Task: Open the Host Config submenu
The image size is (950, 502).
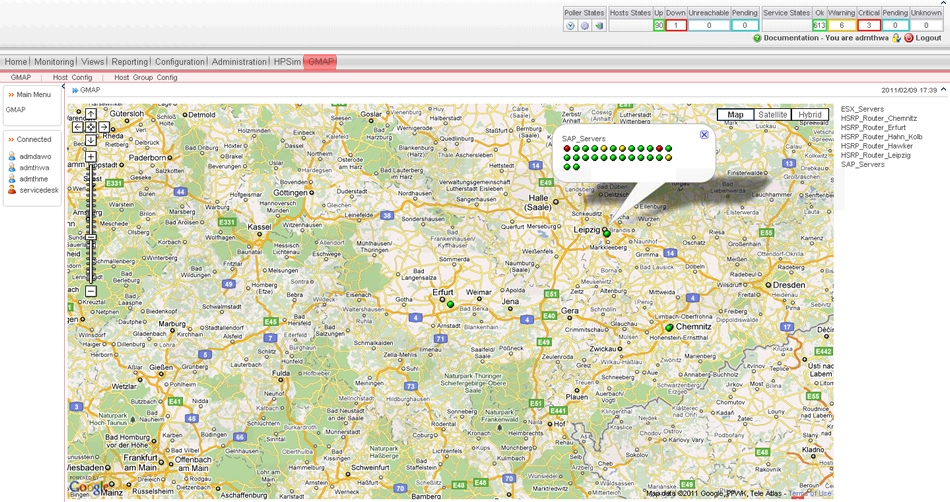Action: click(x=72, y=78)
